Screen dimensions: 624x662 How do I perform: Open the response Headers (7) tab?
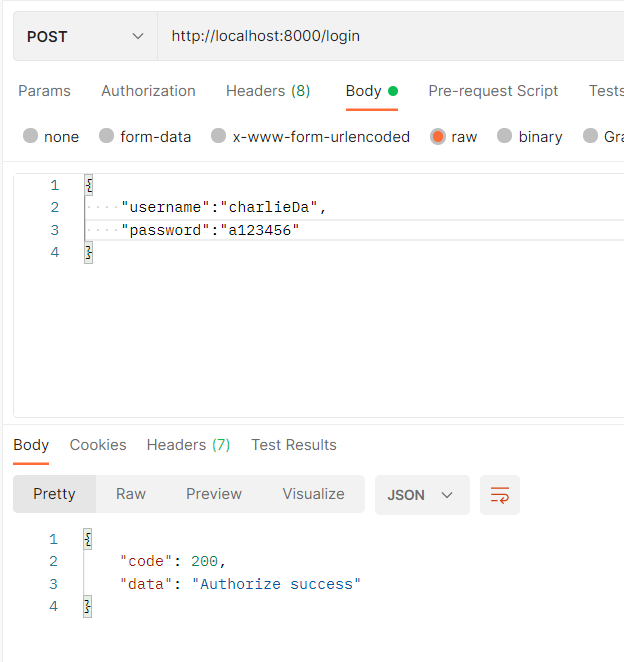pyautogui.click(x=188, y=445)
